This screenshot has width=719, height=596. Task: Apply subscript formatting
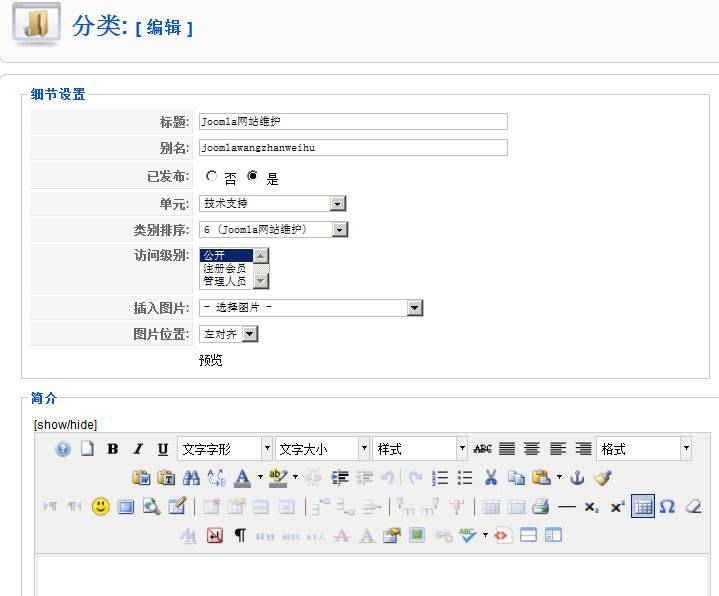(x=592, y=507)
